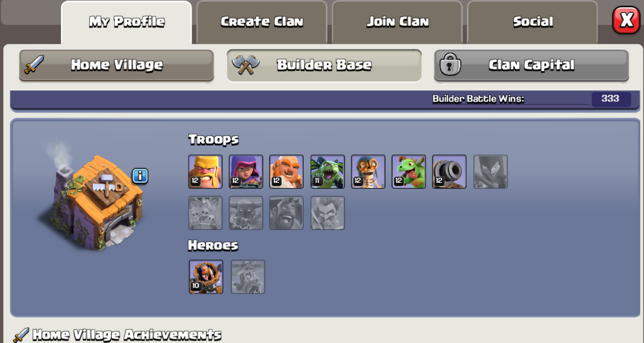Image resolution: width=644 pixels, height=343 pixels.
Task: Select the Baby Dragon troop icon
Action: click(x=409, y=171)
